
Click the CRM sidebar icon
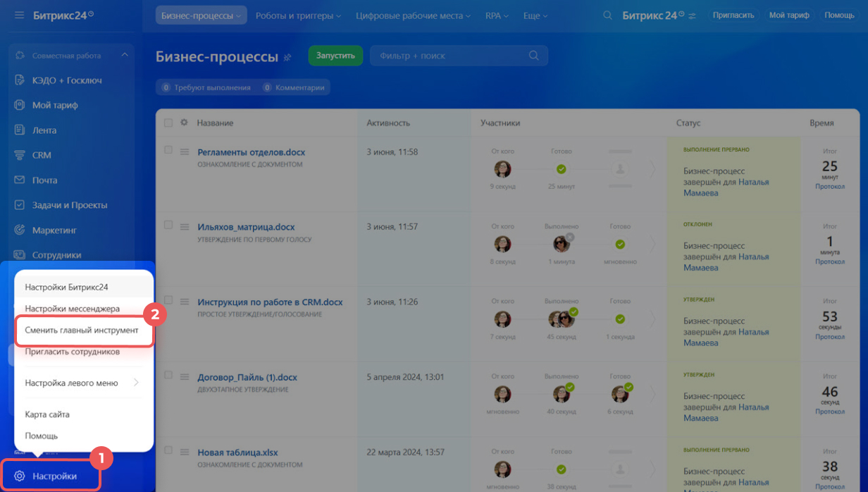pos(20,155)
